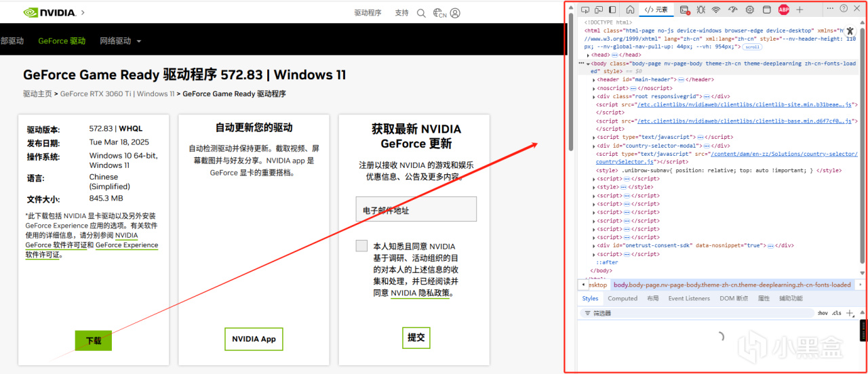Click the 提交 submit button
The image size is (868, 374).
click(416, 337)
